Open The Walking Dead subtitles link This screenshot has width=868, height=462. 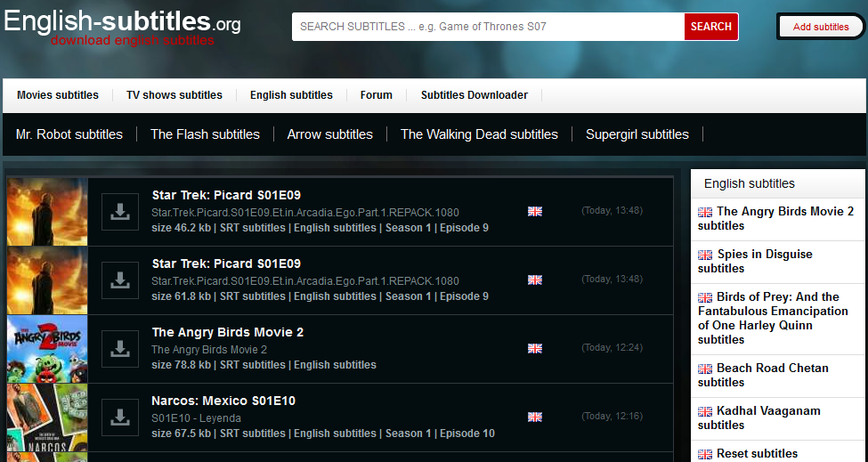479,134
